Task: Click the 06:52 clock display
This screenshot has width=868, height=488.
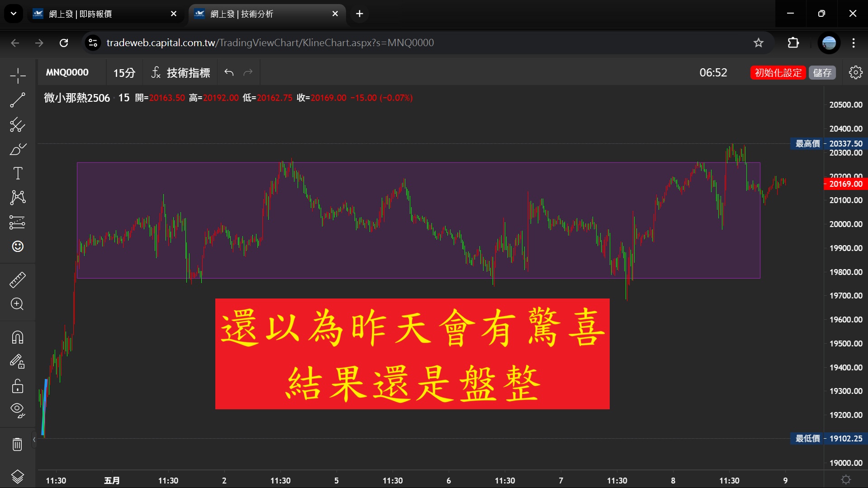Action: pyautogui.click(x=713, y=73)
